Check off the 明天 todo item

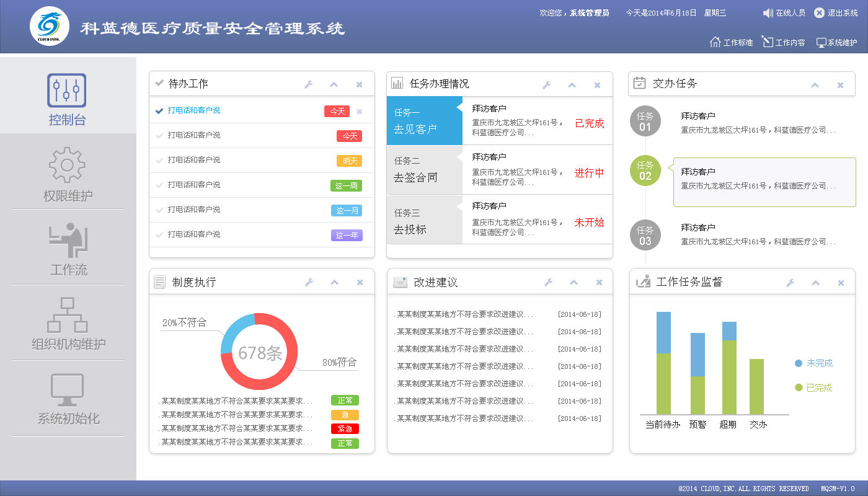tap(159, 161)
